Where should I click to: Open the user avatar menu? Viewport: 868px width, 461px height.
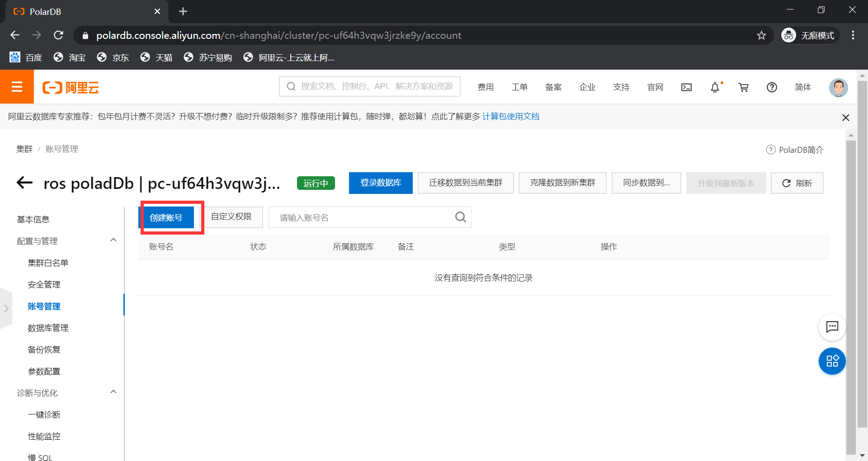coord(838,87)
